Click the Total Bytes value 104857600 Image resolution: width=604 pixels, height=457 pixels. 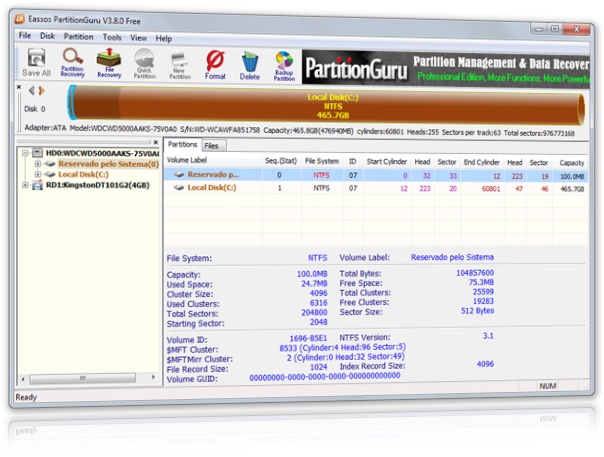tap(475, 273)
